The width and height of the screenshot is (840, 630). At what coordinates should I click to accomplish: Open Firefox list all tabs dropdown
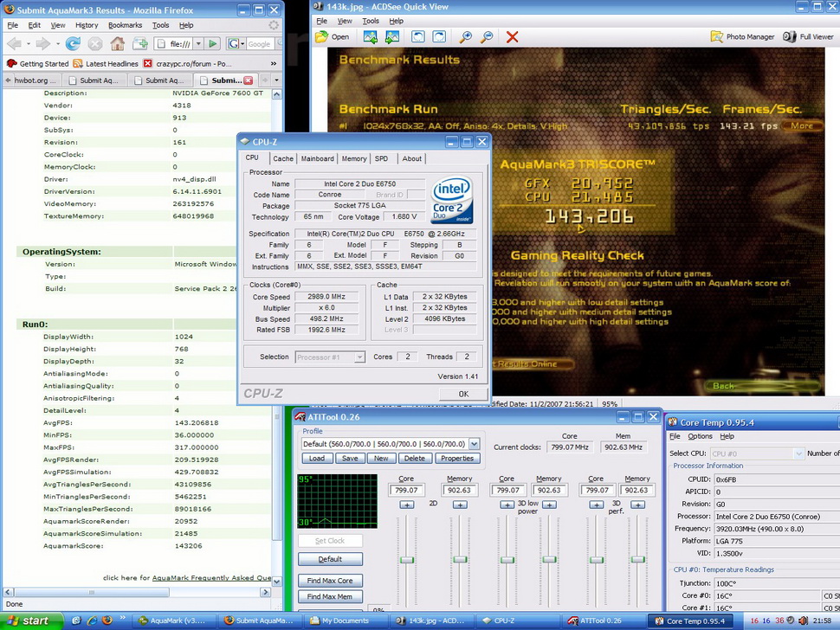tap(276, 80)
